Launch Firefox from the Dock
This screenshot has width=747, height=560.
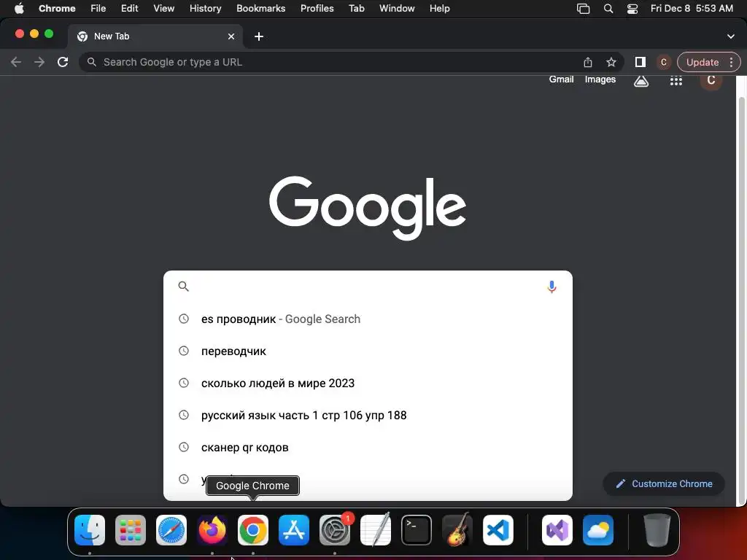(212, 529)
